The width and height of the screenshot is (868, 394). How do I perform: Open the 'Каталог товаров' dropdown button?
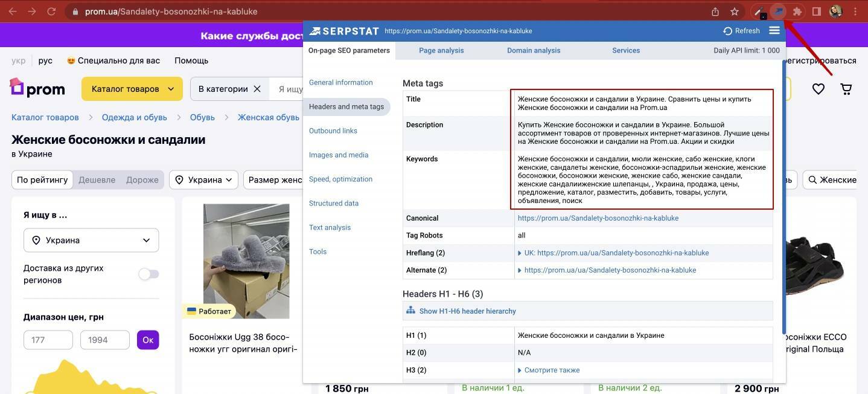(x=132, y=89)
